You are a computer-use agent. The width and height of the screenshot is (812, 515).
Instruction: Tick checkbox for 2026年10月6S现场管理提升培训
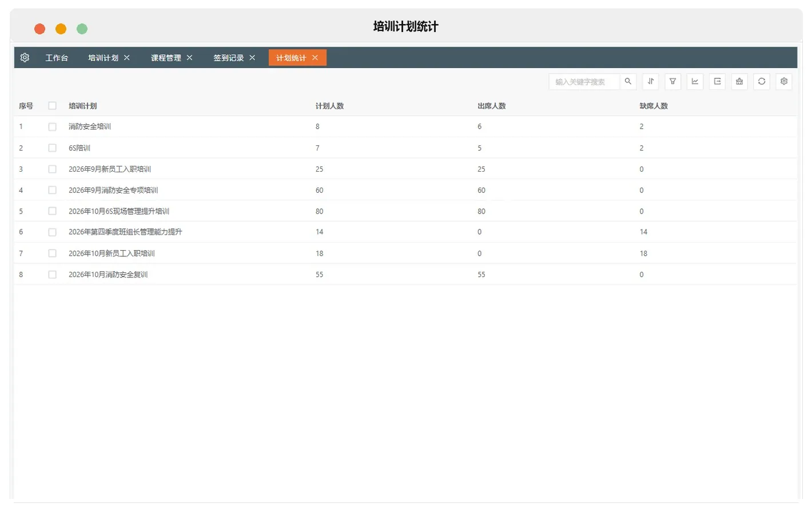point(52,211)
